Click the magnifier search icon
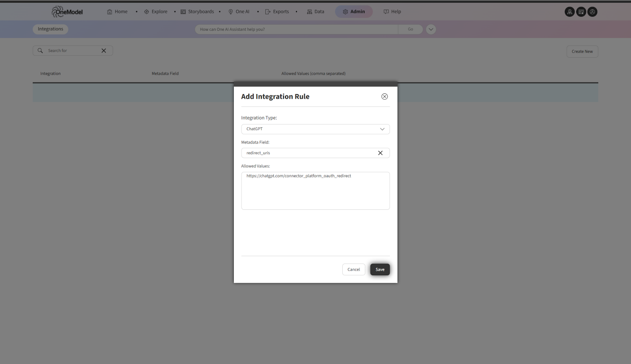Screen dimensions: 631x364 tap(40, 50)
